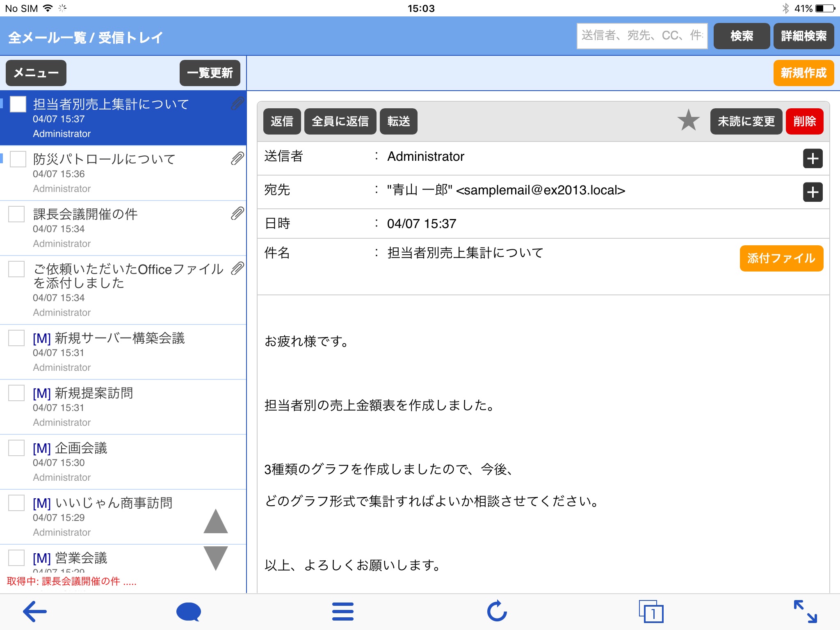Star the opened email
This screenshot has height=630, width=840.
689,121
